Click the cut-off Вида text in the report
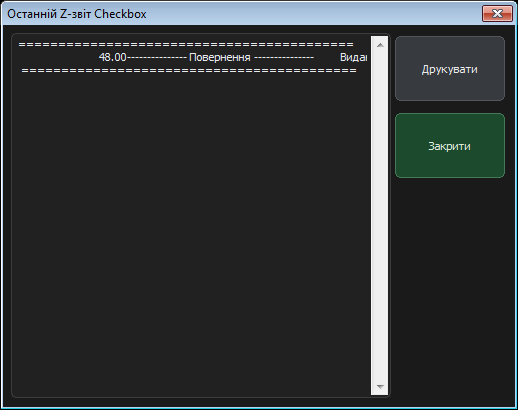 (x=353, y=57)
